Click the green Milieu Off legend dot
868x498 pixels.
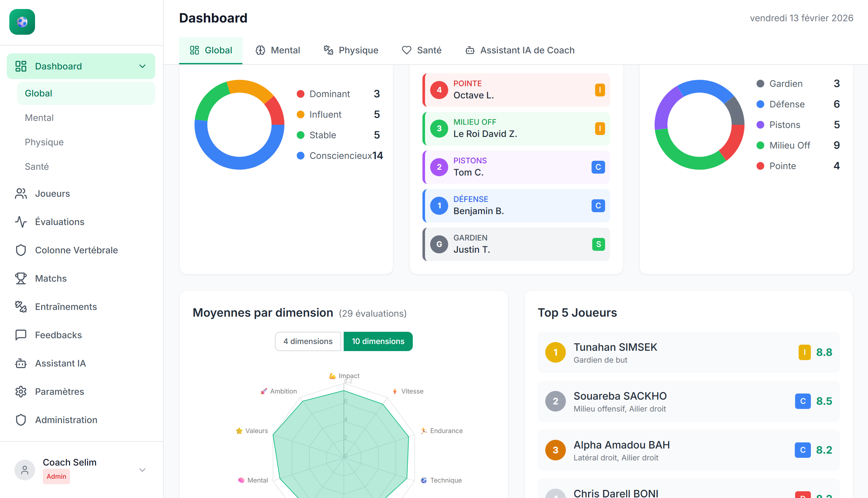click(x=760, y=145)
